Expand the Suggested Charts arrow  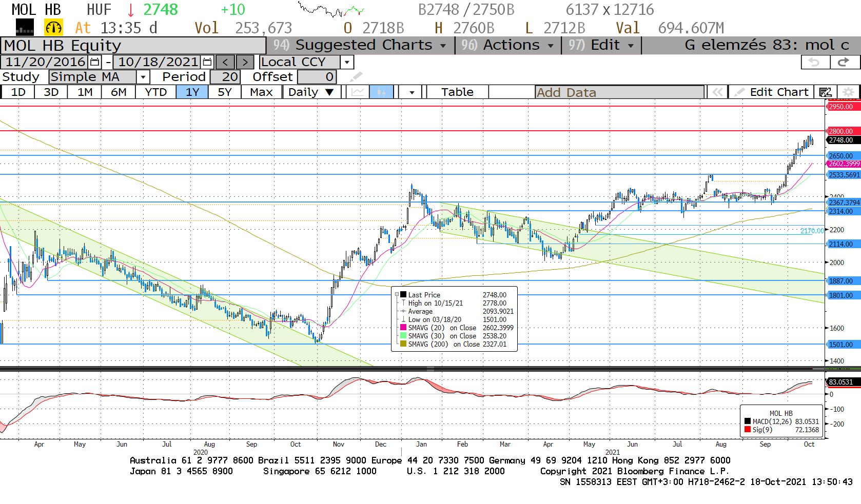443,46
